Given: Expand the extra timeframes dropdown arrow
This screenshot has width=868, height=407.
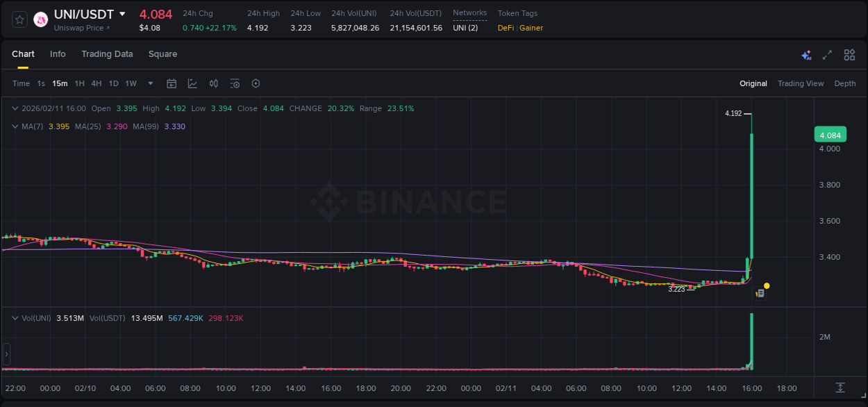Looking at the screenshot, I should click(x=150, y=83).
